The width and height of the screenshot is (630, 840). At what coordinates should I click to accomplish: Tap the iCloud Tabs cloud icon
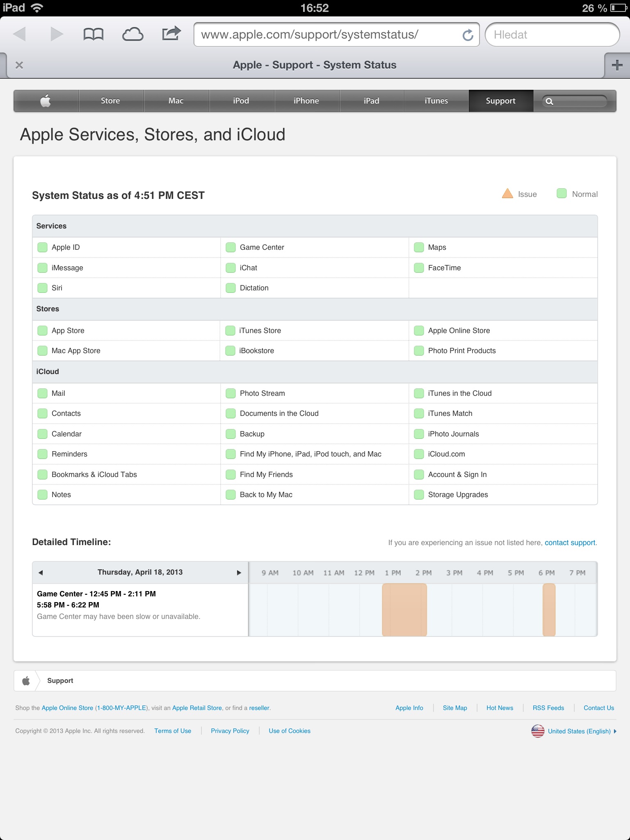point(132,34)
